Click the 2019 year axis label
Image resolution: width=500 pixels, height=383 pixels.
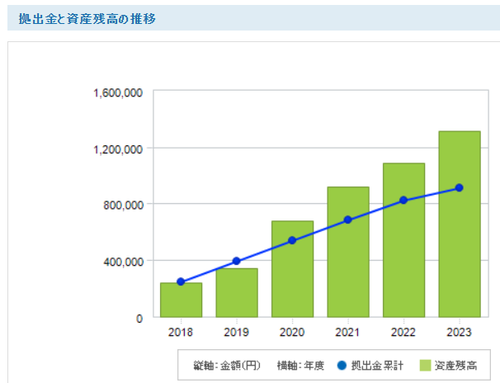coord(236,332)
